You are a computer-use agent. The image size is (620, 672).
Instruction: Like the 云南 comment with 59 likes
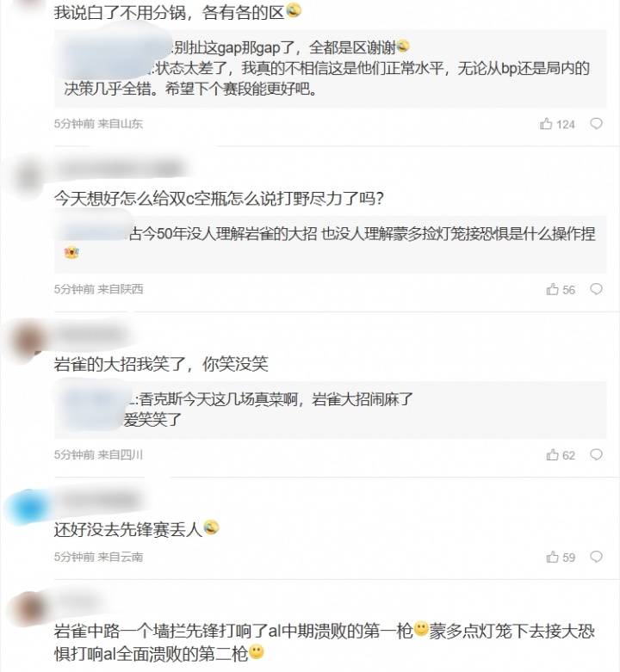(x=552, y=557)
